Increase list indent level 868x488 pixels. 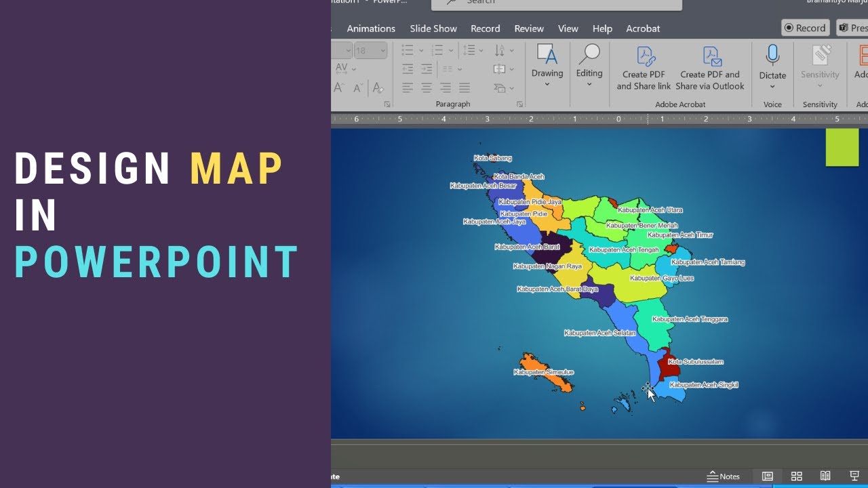(x=427, y=69)
